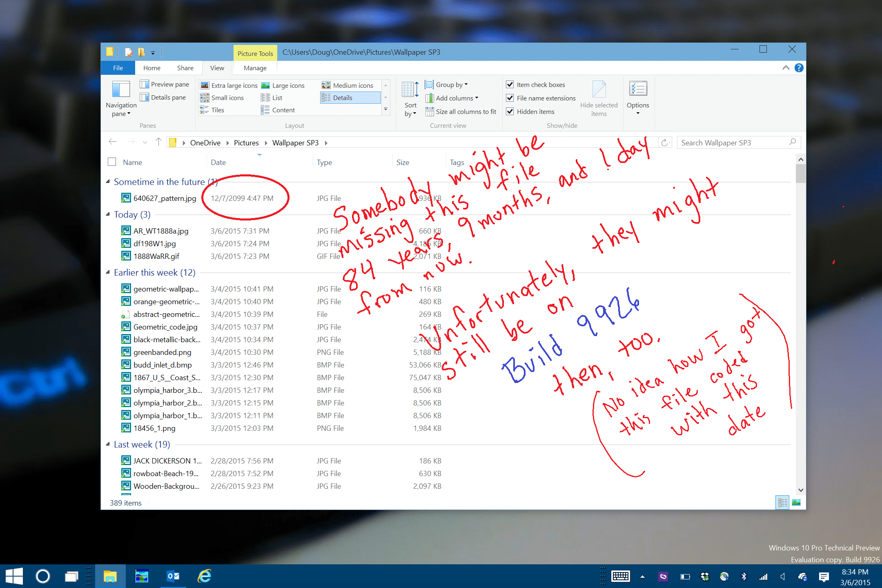This screenshot has height=588, width=882.
Task: Switch to the Share ribbon tab
Action: pyautogui.click(x=185, y=68)
